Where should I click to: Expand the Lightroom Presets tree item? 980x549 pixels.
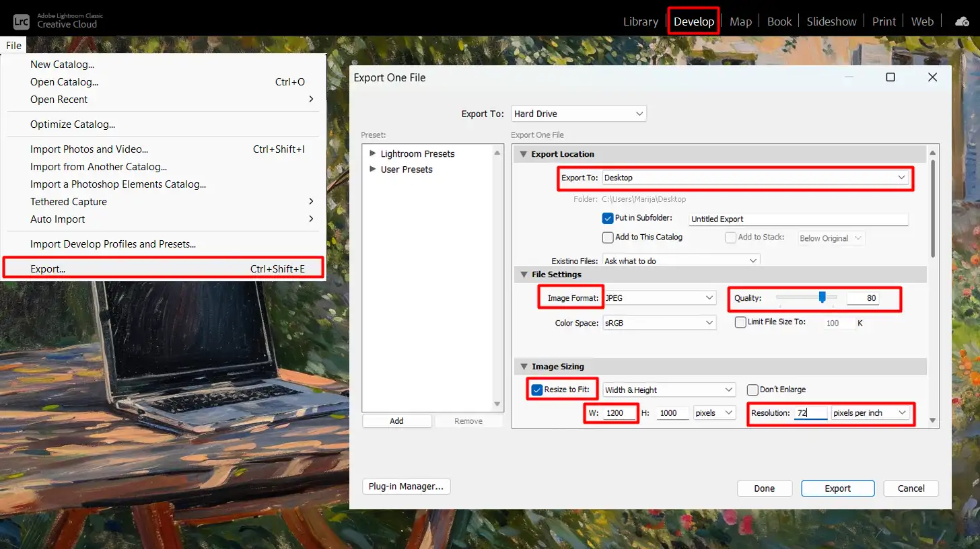[x=373, y=154]
